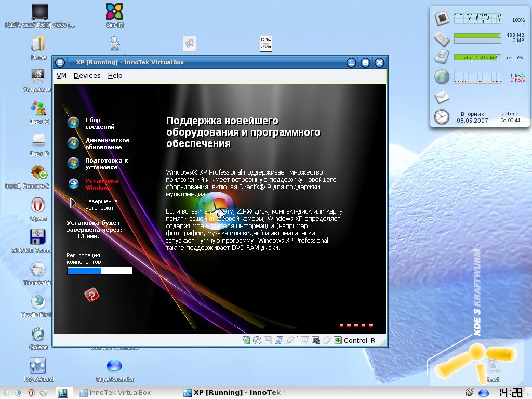Click the auto-resize guest display icon
Viewport: 532px width, 399px height.
(315, 340)
